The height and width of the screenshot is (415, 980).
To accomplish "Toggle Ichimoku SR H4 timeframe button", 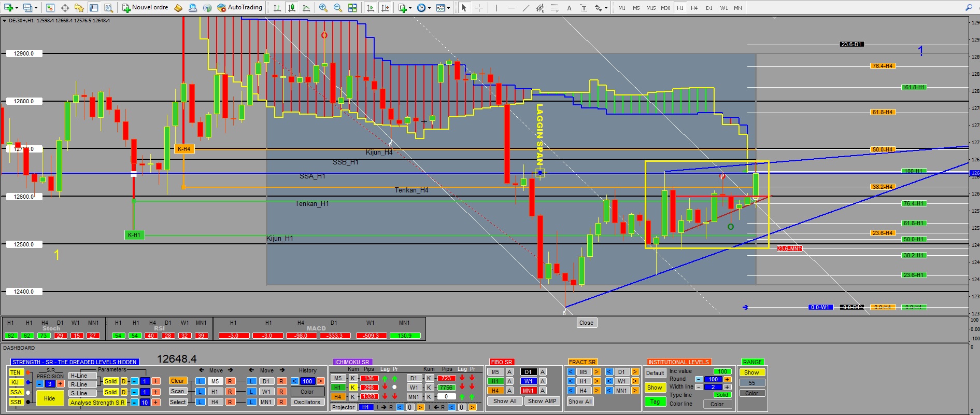I will pyautogui.click(x=338, y=397).
